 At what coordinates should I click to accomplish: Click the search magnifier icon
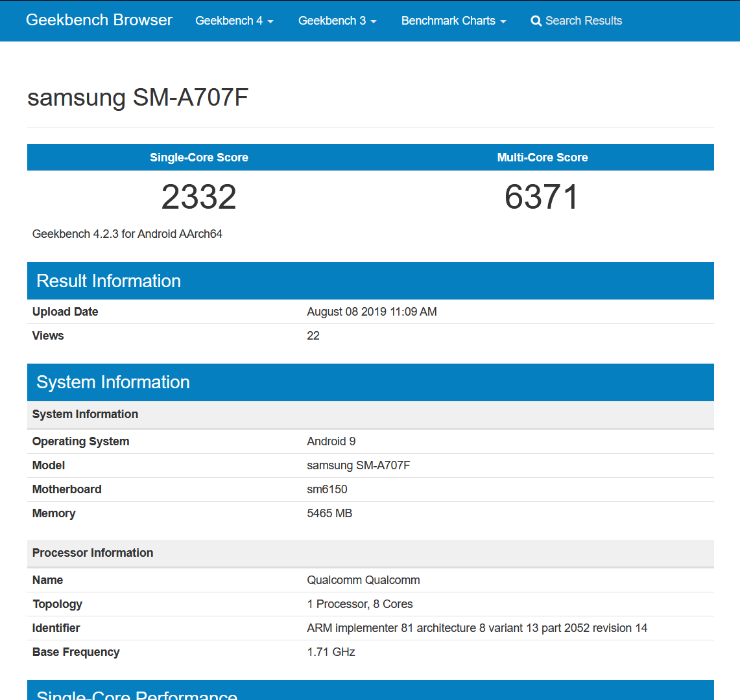(536, 21)
